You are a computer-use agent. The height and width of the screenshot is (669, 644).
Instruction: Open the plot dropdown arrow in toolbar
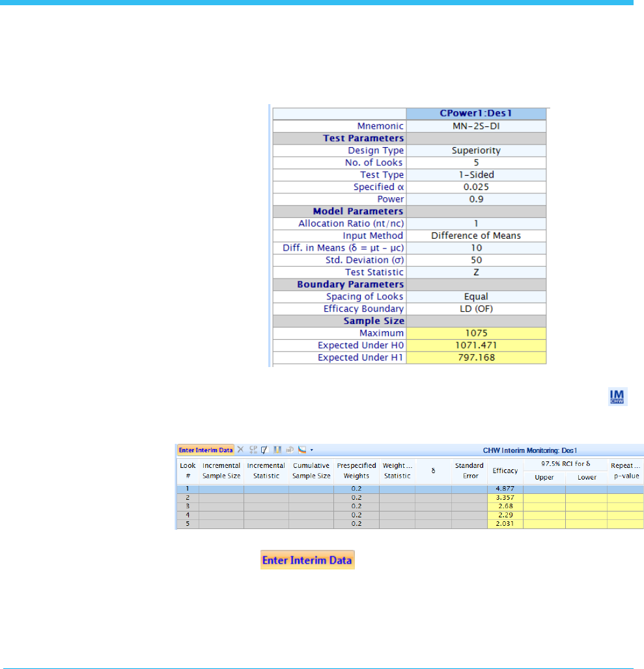[x=311, y=450]
